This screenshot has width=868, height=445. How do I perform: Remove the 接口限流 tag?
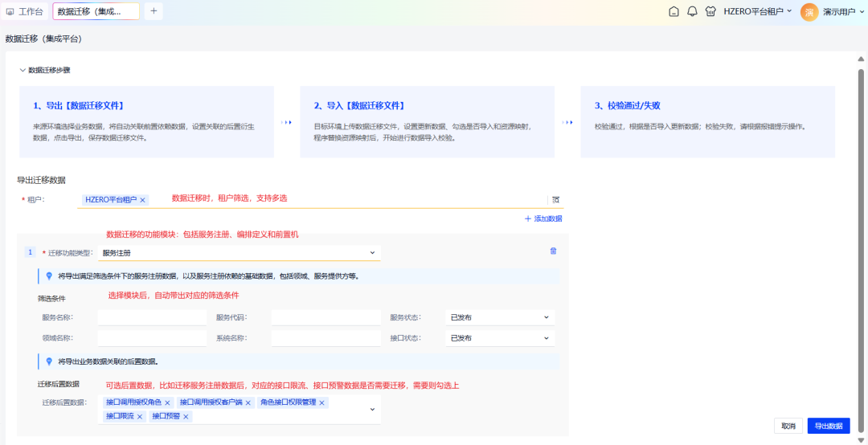pos(140,416)
